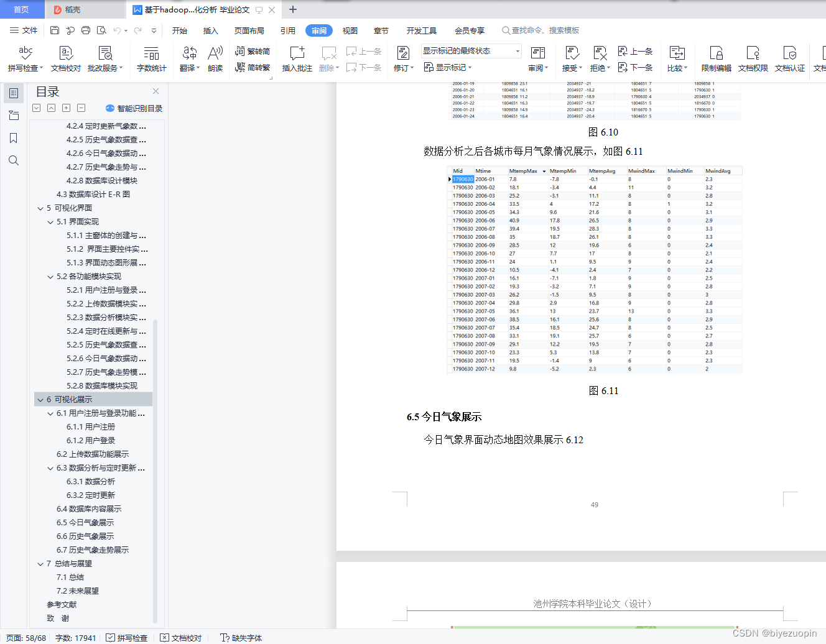
Task: Click the outline panel vertical scrollbar
Action: click(155, 470)
